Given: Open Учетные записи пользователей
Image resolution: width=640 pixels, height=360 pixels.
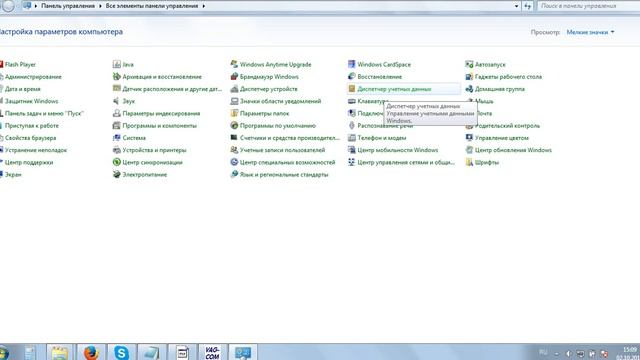Looking at the screenshot, I should pos(278,150).
